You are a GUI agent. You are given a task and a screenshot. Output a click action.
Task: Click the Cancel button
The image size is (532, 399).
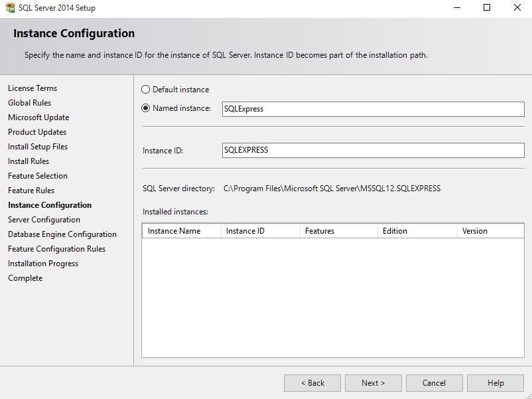pyautogui.click(x=434, y=382)
